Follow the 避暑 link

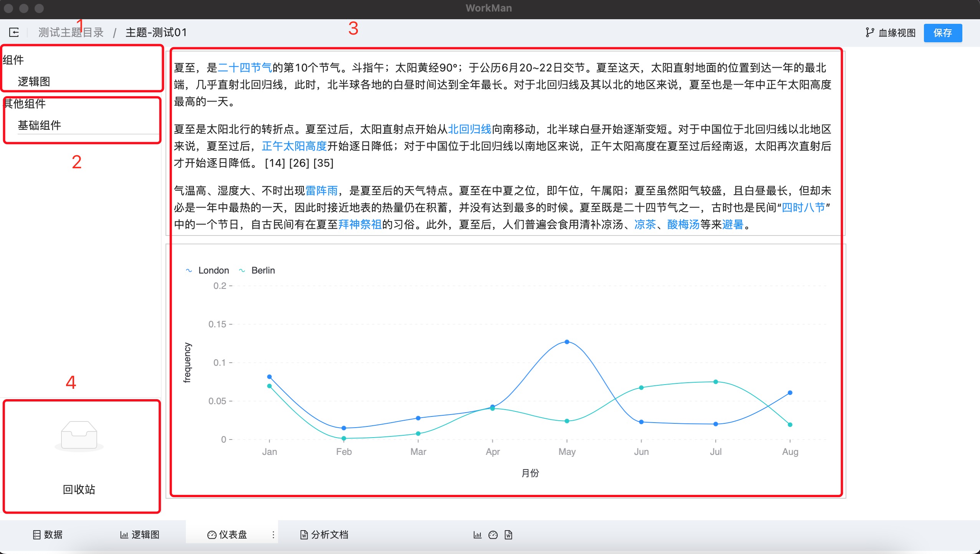click(x=733, y=224)
